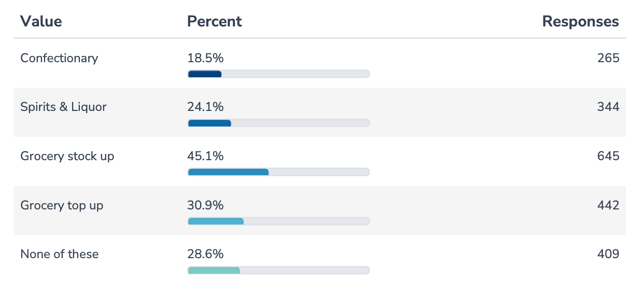Click the Grocery stock up percentage bar
This screenshot has height=282, width=644.
click(278, 172)
